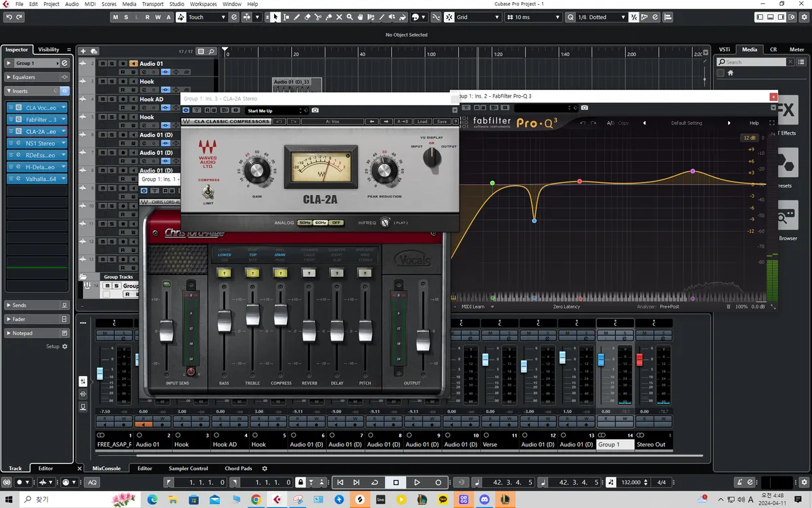Select Analog 60Hz on CLA-2A
Screen dimensions: 812x508
[x=321, y=222]
